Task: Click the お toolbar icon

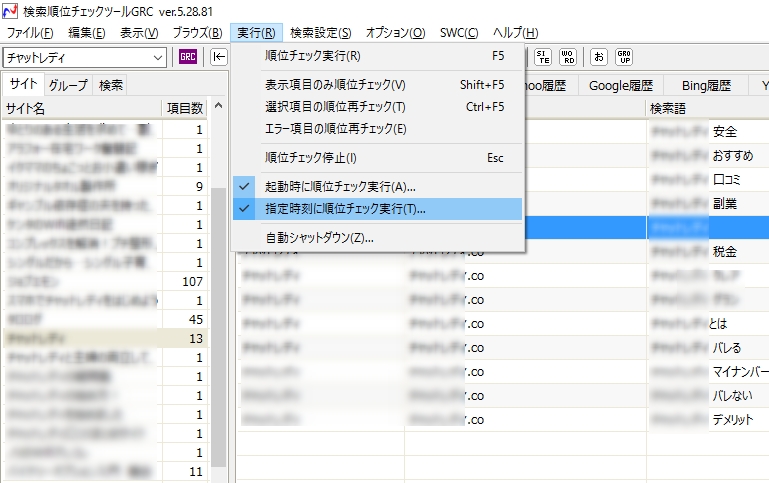Action: 599,57
